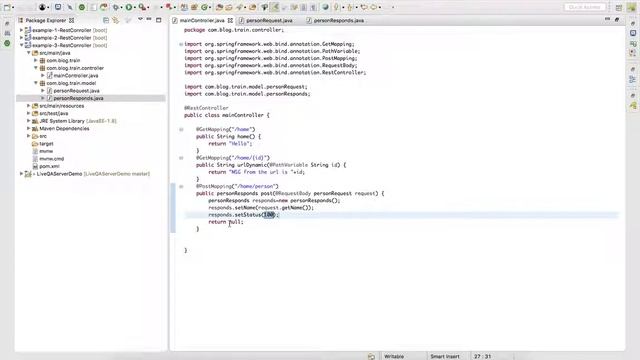This screenshot has height=360, width=640.
Task: Open the Run button dropdown arrow
Action: pyautogui.click(x=134, y=7)
